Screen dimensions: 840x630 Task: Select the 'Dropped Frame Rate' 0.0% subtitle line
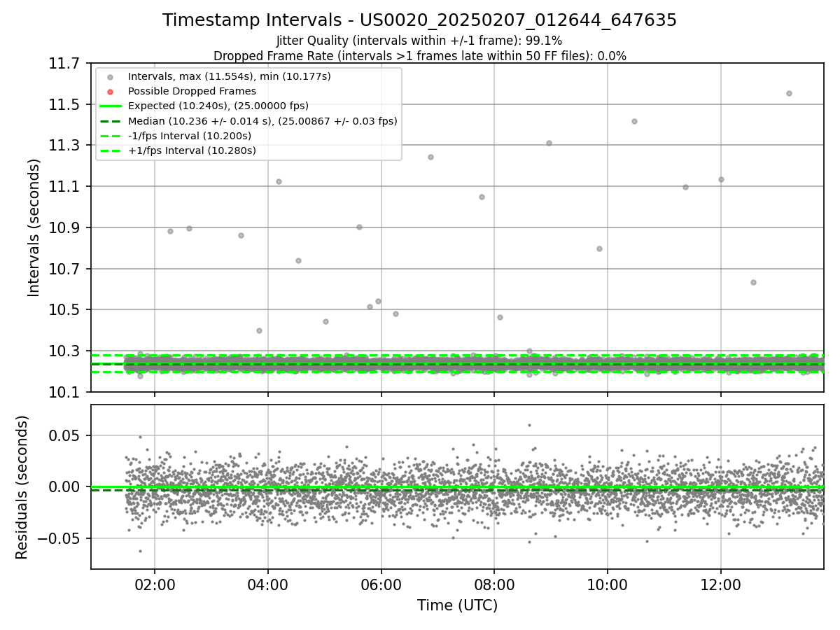[x=419, y=56]
